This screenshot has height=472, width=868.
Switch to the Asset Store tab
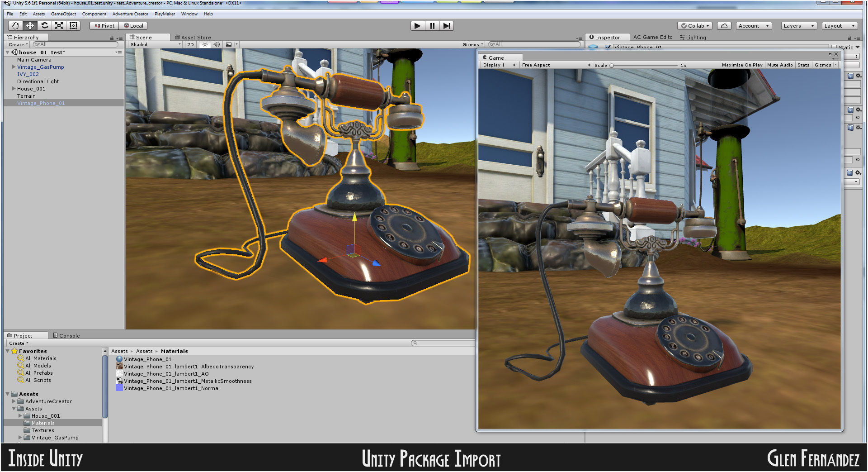click(193, 38)
